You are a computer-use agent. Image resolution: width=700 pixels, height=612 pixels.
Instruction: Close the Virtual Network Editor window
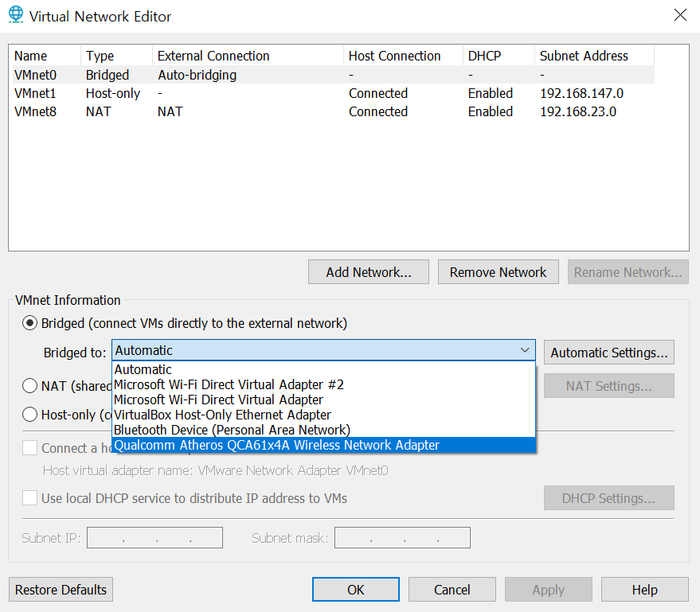point(680,14)
